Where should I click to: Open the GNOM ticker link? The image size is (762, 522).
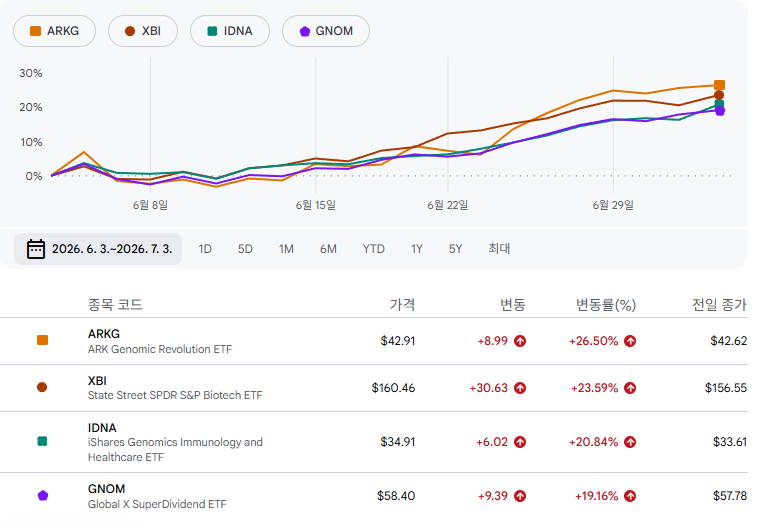pyautogui.click(x=106, y=488)
